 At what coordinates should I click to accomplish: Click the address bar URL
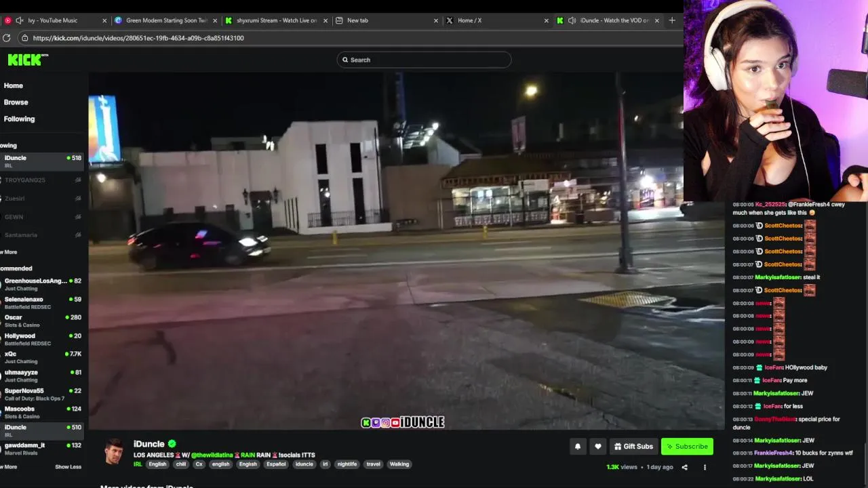pyautogui.click(x=138, y=38)
